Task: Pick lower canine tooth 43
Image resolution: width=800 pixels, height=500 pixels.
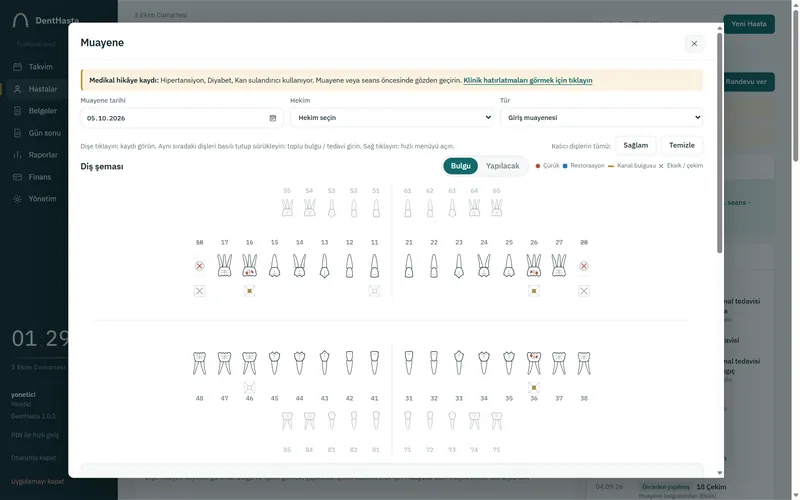Action: pos(324,363)
